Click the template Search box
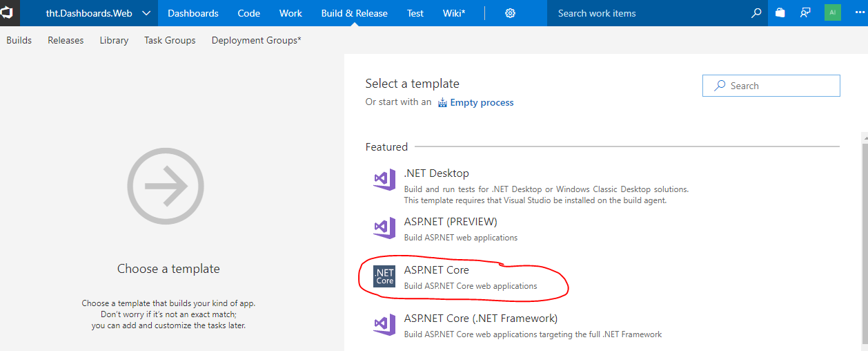 pyautogui.click(x=771, y=86)
